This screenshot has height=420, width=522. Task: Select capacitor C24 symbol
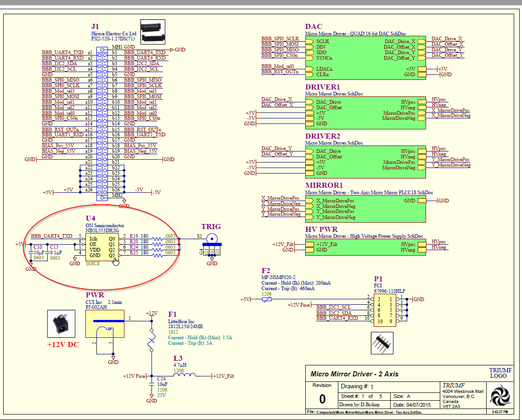pyautogui.click(x=152, y=384)
